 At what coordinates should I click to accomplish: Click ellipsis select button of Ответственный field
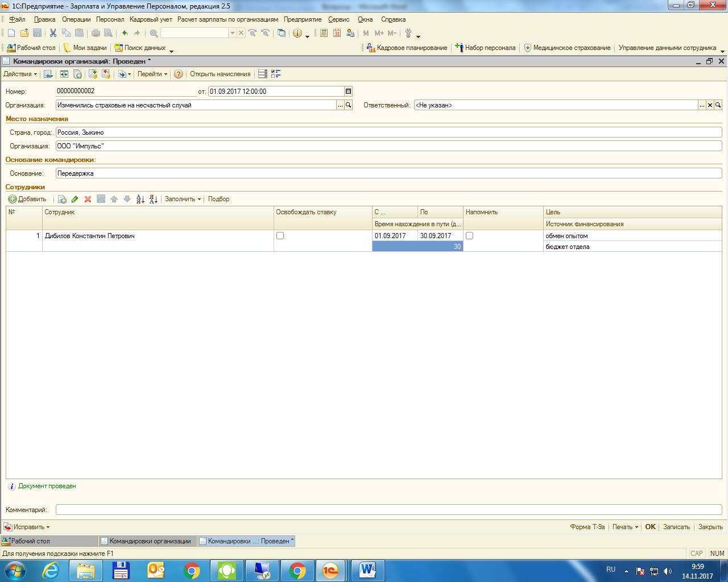(702, 105)
